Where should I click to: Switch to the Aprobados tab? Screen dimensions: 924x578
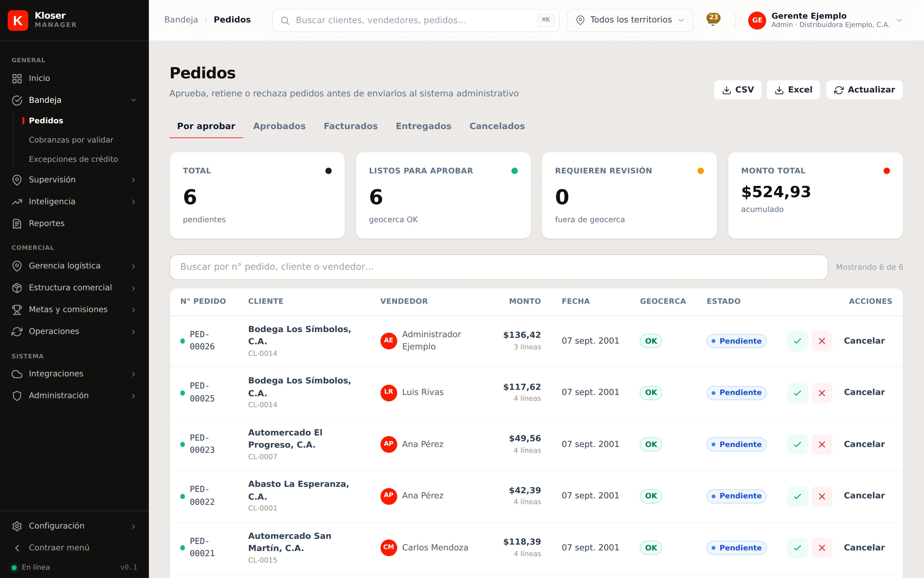pos(279,126)
